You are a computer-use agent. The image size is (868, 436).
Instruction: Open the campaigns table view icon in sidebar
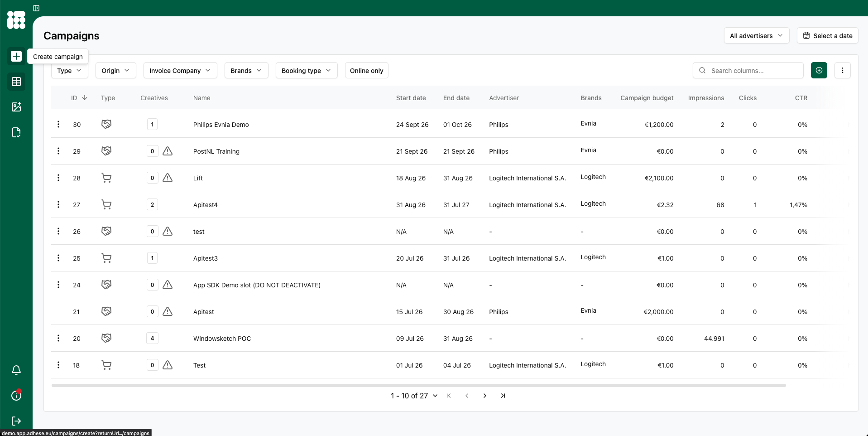(x=16, y=82)
